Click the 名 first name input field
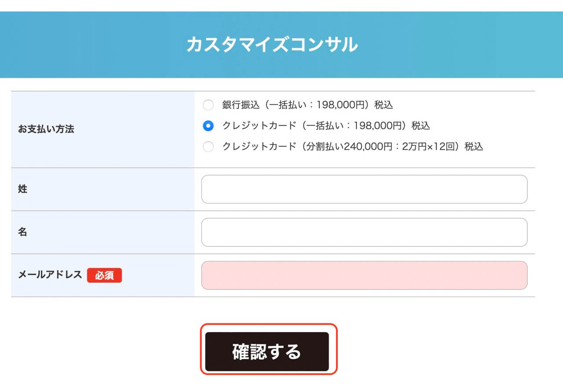563x392 pixels. pos(364,232)
